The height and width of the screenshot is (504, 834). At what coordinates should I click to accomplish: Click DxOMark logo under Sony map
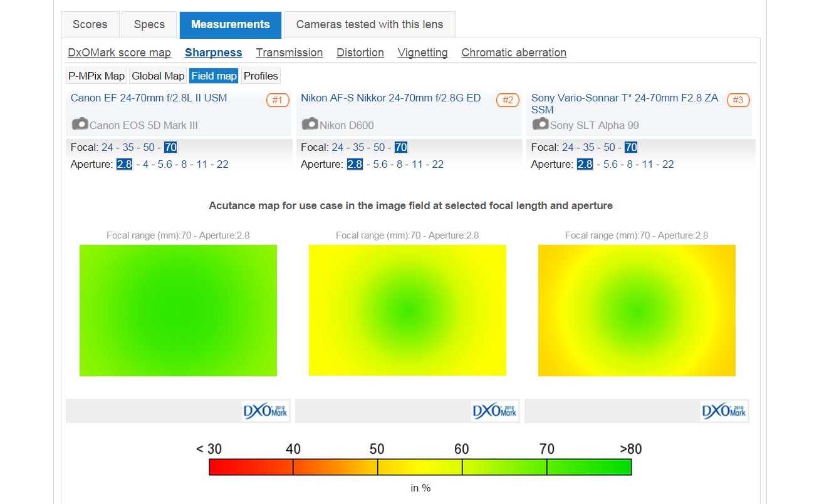(x=724, y=411)
